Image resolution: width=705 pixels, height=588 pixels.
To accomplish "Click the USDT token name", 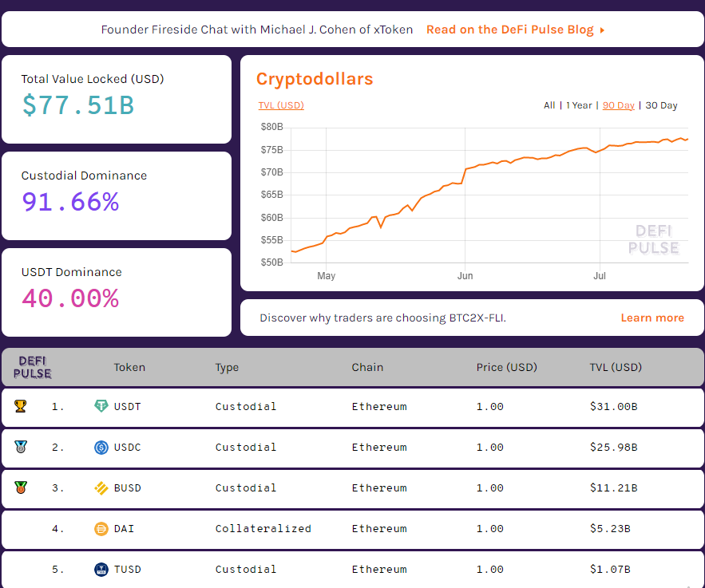I will pyautogui.click(x=127, y=407).
